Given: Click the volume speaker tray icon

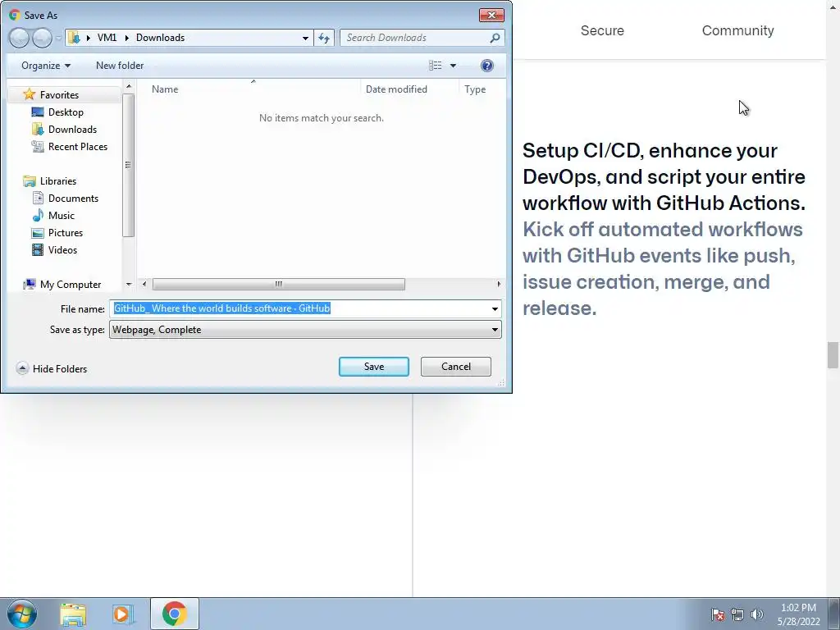Looking at the screenshot, I should 757,614.
